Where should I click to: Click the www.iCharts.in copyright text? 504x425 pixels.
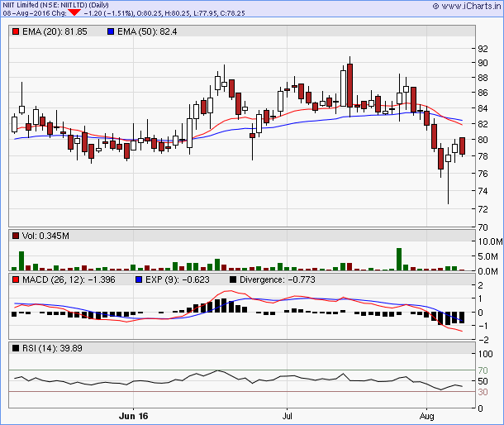(467, 6)
